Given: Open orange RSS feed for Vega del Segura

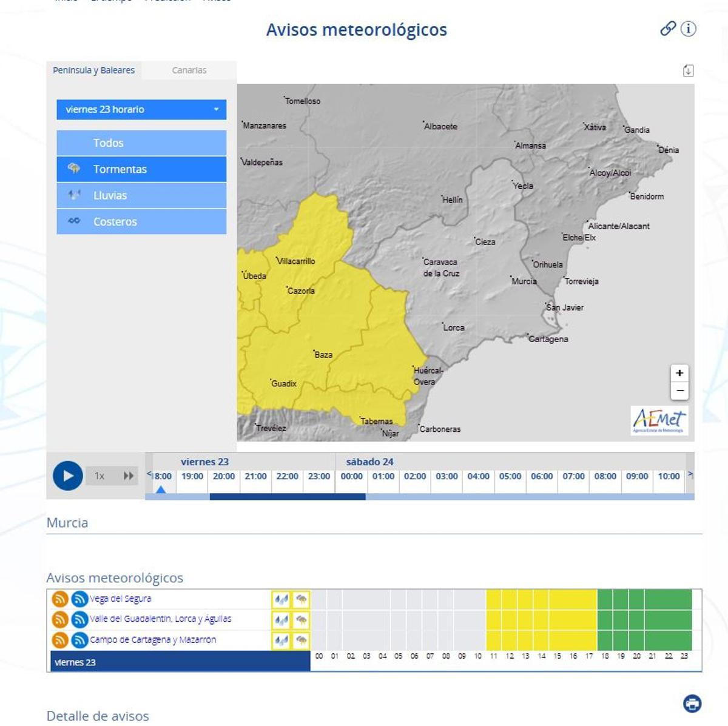Looking at the screenshot, I should coord(59,599).
